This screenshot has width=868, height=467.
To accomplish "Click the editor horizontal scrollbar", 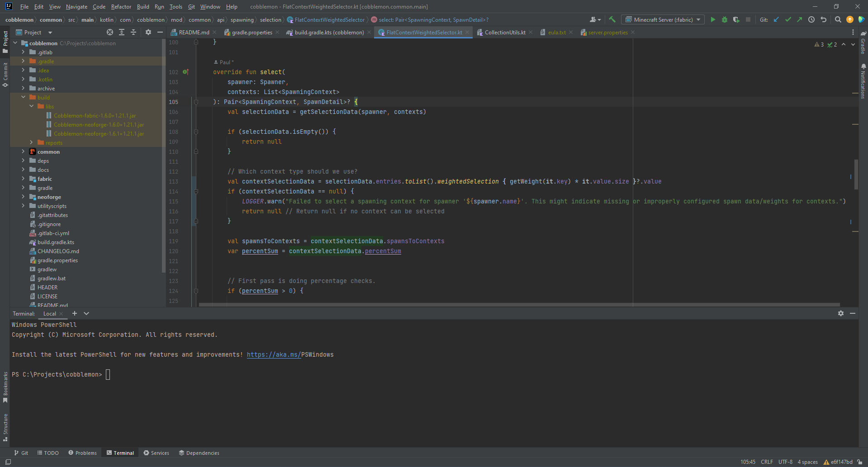I will point(519,305).
